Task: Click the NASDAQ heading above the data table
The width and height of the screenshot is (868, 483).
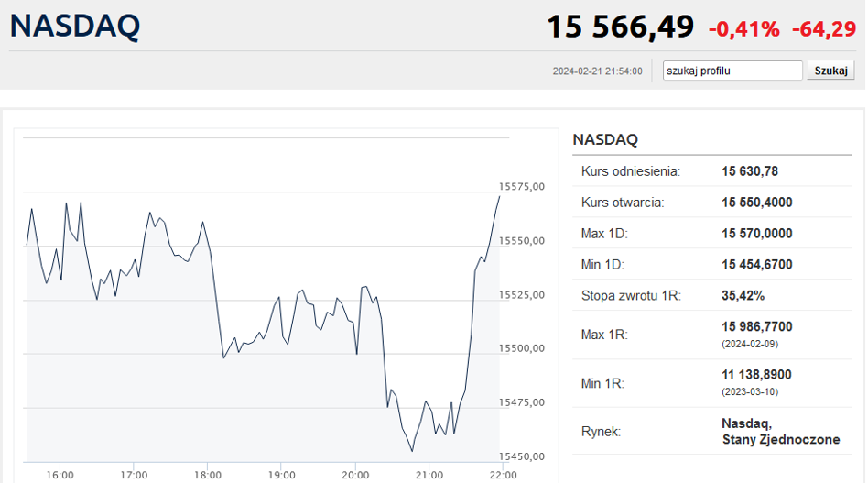Action: pos(604,140)
